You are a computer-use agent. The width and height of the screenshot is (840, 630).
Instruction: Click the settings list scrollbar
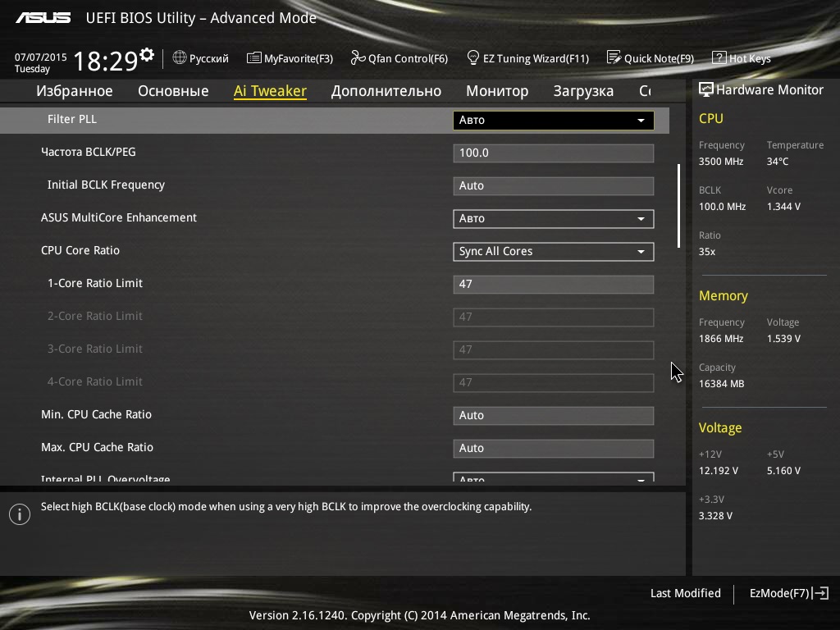678,206
